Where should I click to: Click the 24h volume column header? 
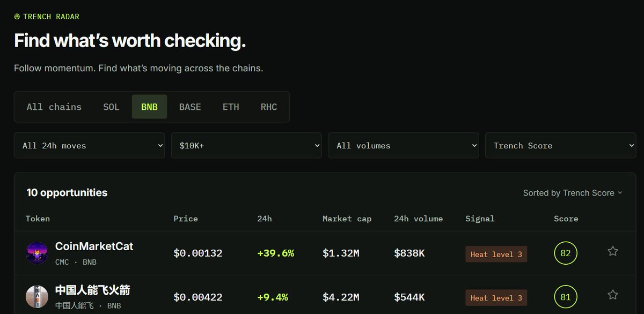(419, 219)
